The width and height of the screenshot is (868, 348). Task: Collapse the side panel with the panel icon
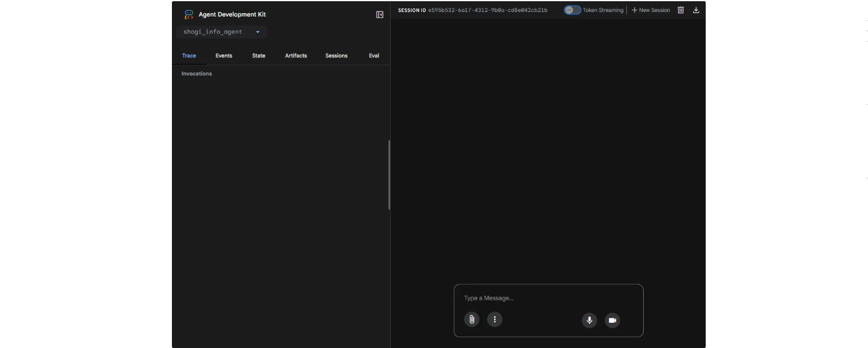pyautogui.click(x=380, y=14)
